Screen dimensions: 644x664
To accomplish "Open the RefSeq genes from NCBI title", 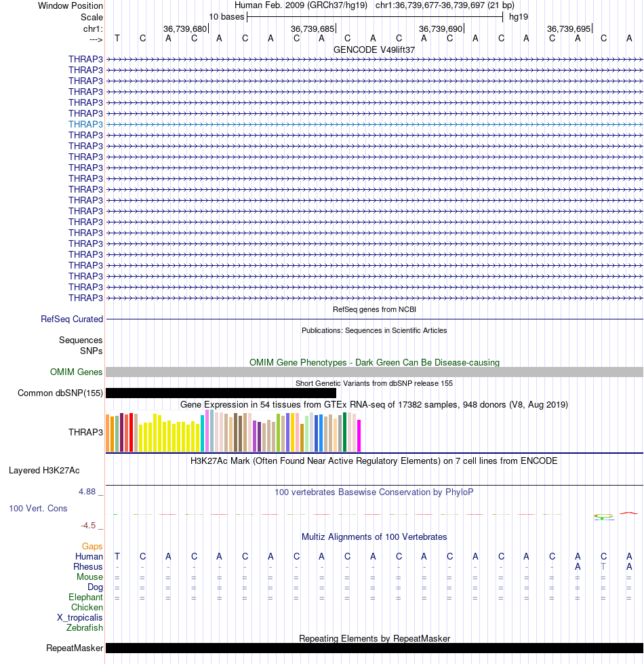I will 374,309.
